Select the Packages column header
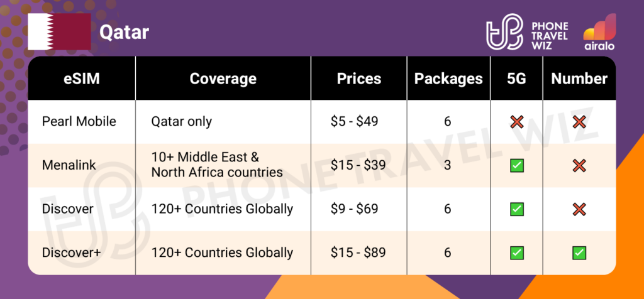This screenshot has height=299, width=644. pos(448,79)
